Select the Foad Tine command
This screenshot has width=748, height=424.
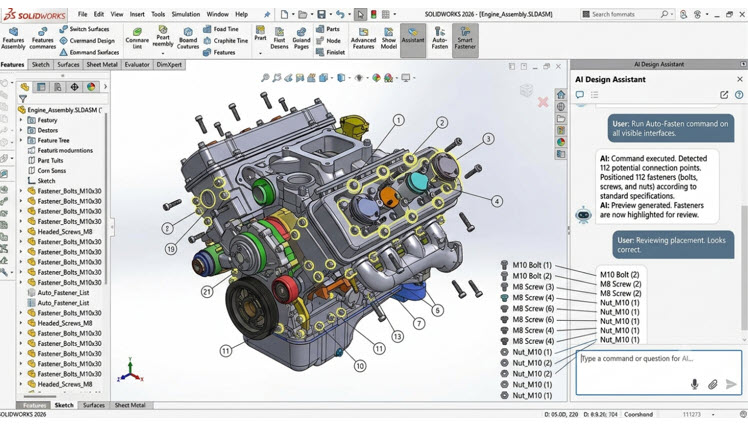pos(220,29)
